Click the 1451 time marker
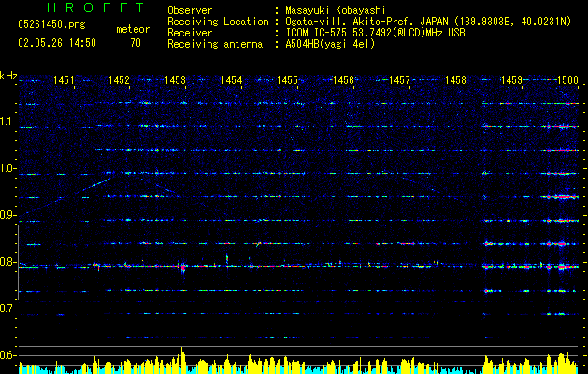 tap(64, 79)
